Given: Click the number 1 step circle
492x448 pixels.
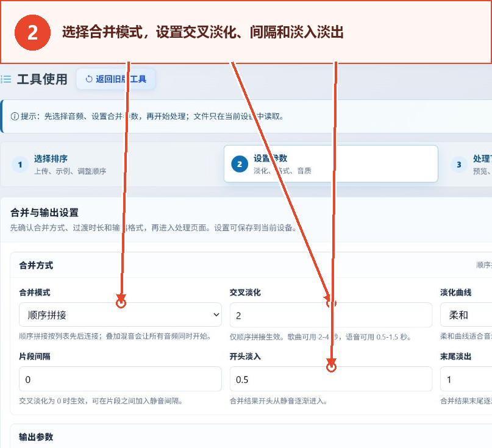Looking at the screenshot, I should (20, 165).
